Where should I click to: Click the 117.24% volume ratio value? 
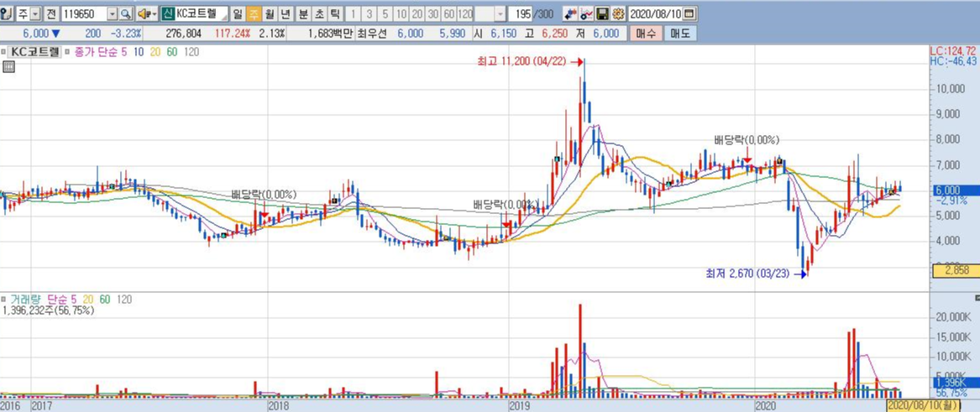[232, 34]
